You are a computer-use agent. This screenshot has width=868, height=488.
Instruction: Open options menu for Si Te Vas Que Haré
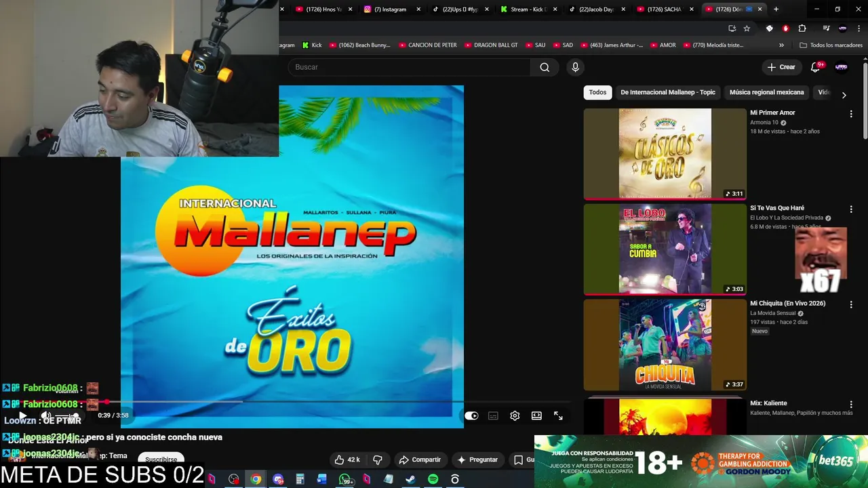click(x=851, y=209)
